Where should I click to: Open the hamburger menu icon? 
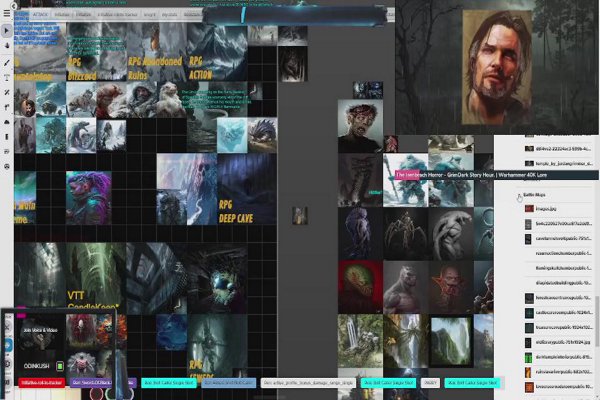pyautogui.click(x=7, y=13)
